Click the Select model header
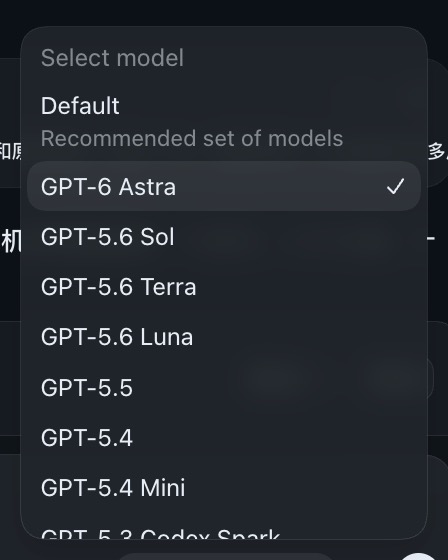This screenshot has height=560, width=448. point(112,58)
